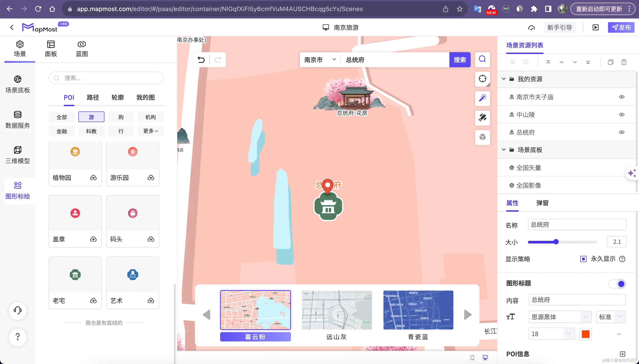
Task: Expand the 更多 category dropdown
Action: coord(150,131)
